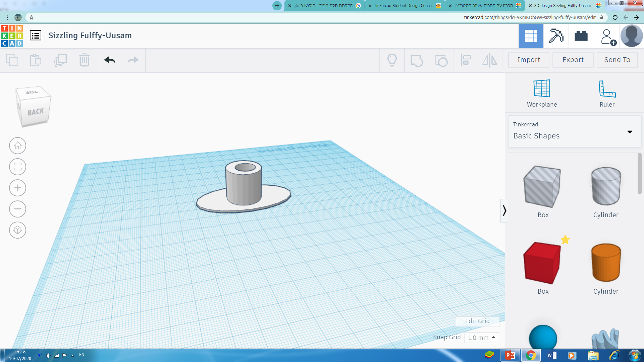Click the Export button
The height and width of the screenshot is (362, 644).
pyautogui.click(x=573, y=60)
